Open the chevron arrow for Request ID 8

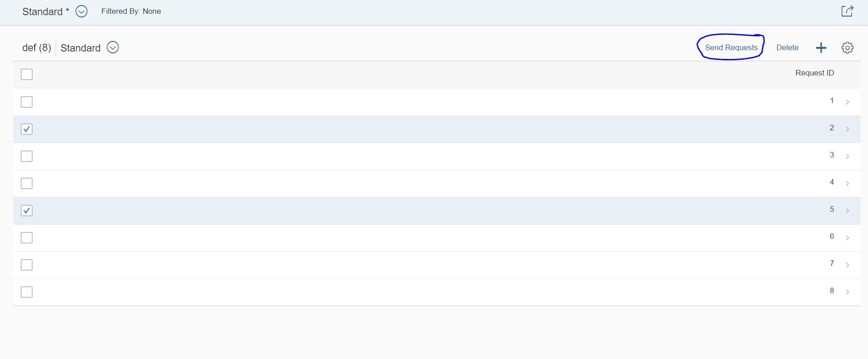(848, 292)
